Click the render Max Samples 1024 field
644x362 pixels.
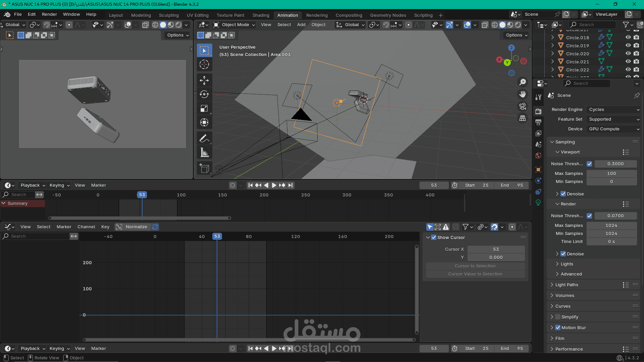[611, 225]
